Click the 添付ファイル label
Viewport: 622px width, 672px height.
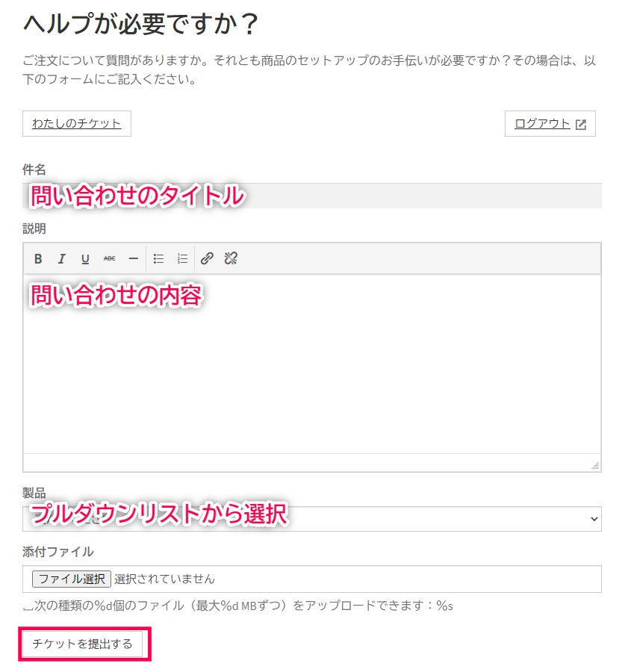click(58, 552)
